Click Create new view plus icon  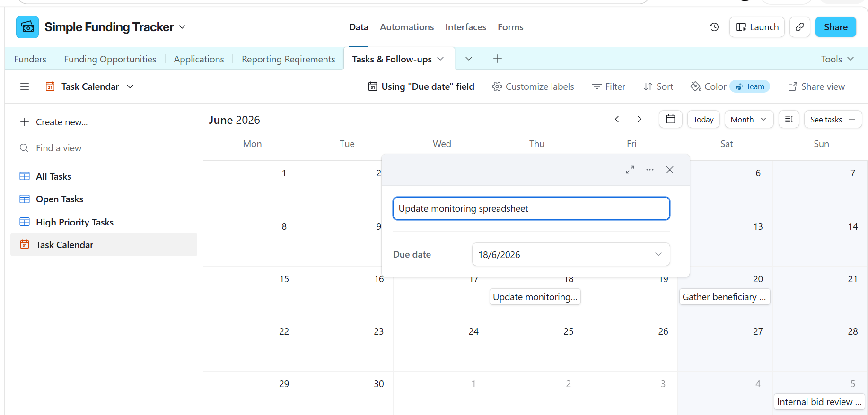pyautogui.click(x=25, y=122)
